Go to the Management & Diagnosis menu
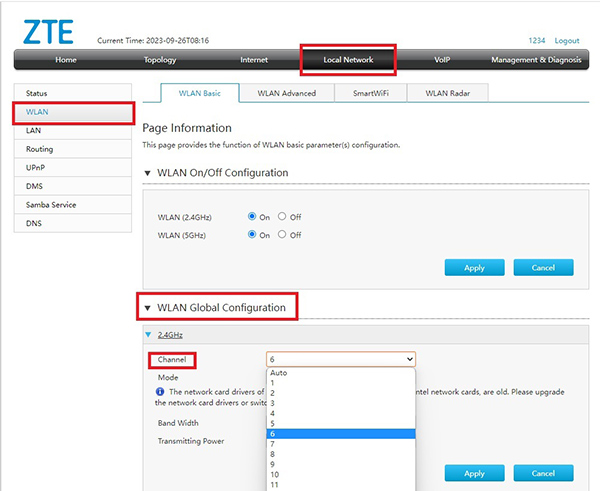This screenshot has width=600, height=491. click(534, 60)
